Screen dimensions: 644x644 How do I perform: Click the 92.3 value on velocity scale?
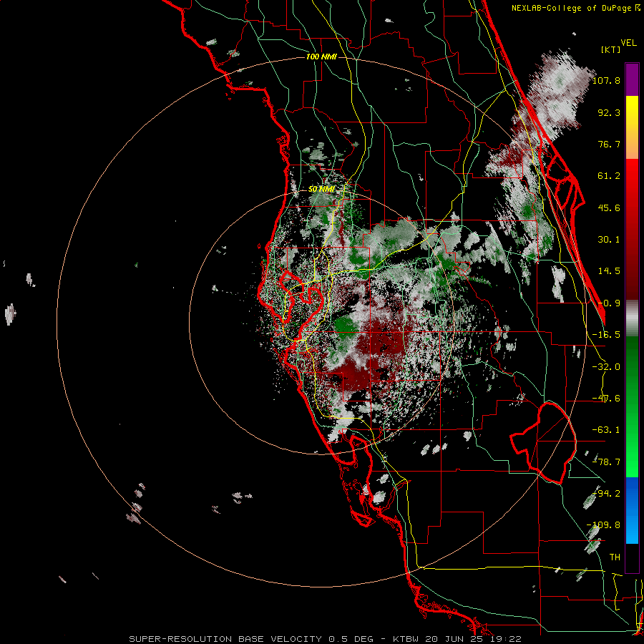(x=609, y=112)
